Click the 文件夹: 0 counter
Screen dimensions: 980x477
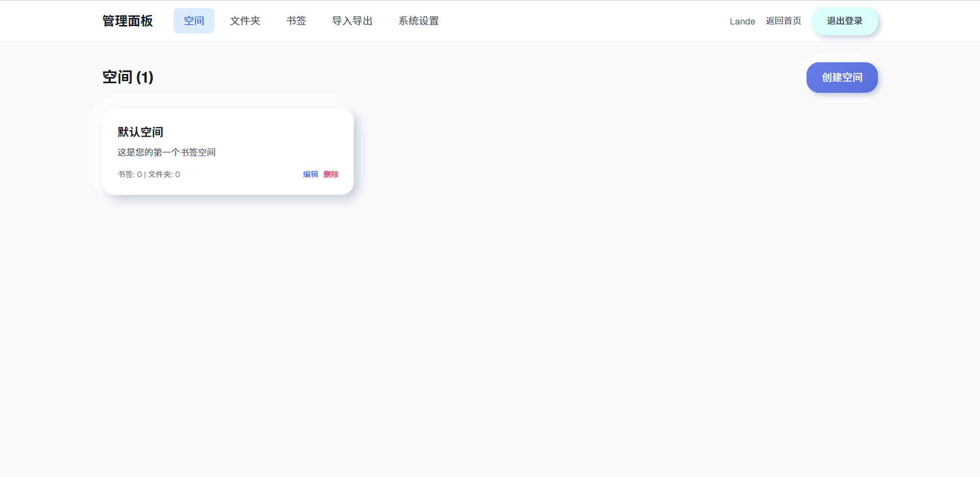163,174
